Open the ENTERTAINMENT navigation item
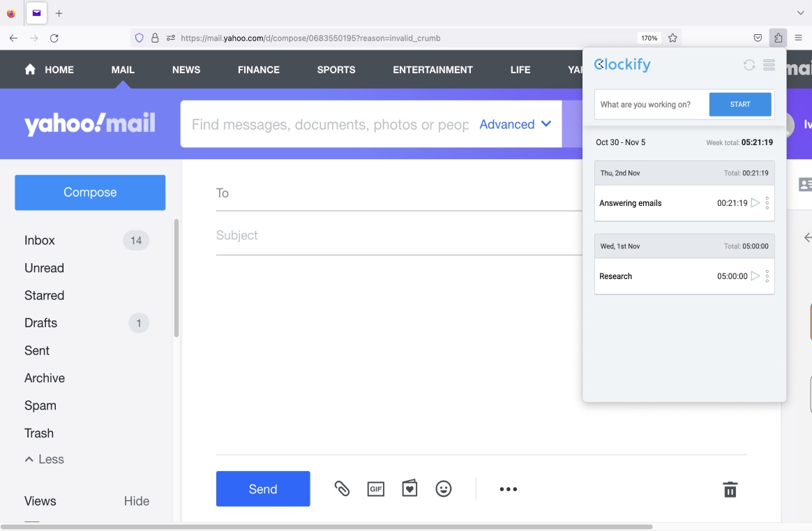The width and height of the screenshot is (812, 531). tap(433, 69)
